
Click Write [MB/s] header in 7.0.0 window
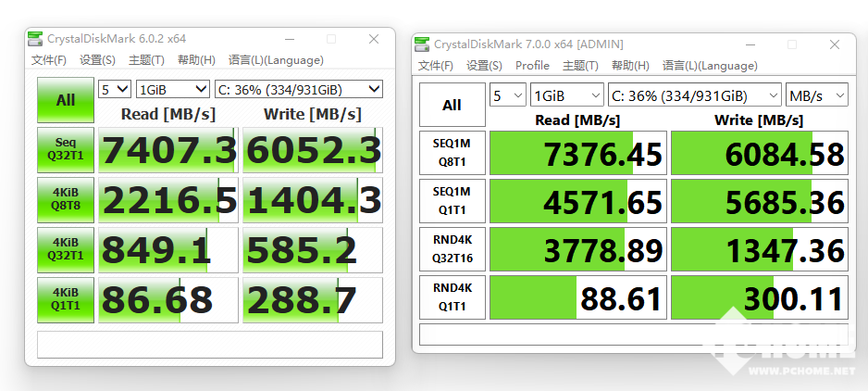[759, 120]
